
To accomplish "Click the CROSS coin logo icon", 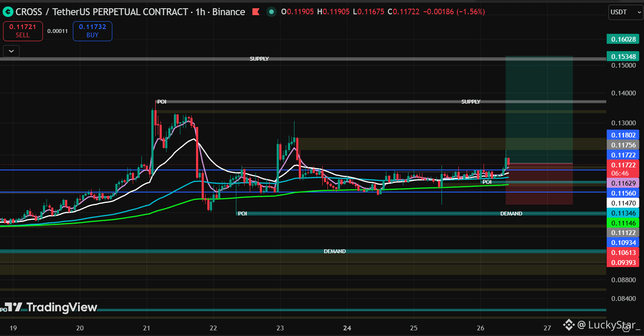I will point(7,12).
